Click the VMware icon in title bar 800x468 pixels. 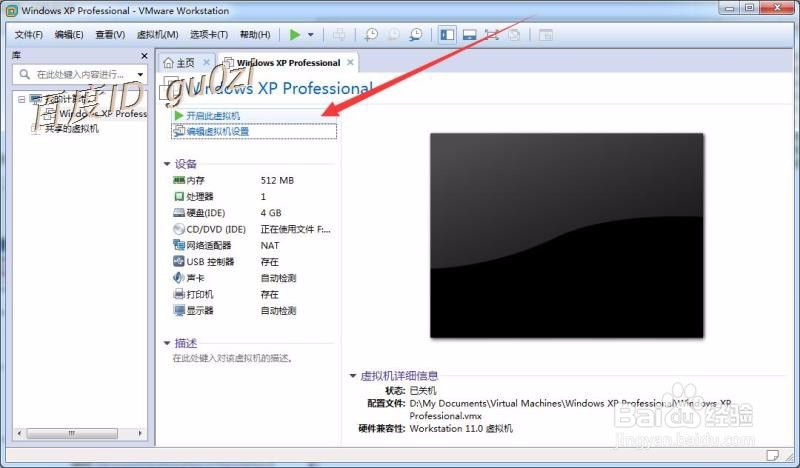[11, 10]
